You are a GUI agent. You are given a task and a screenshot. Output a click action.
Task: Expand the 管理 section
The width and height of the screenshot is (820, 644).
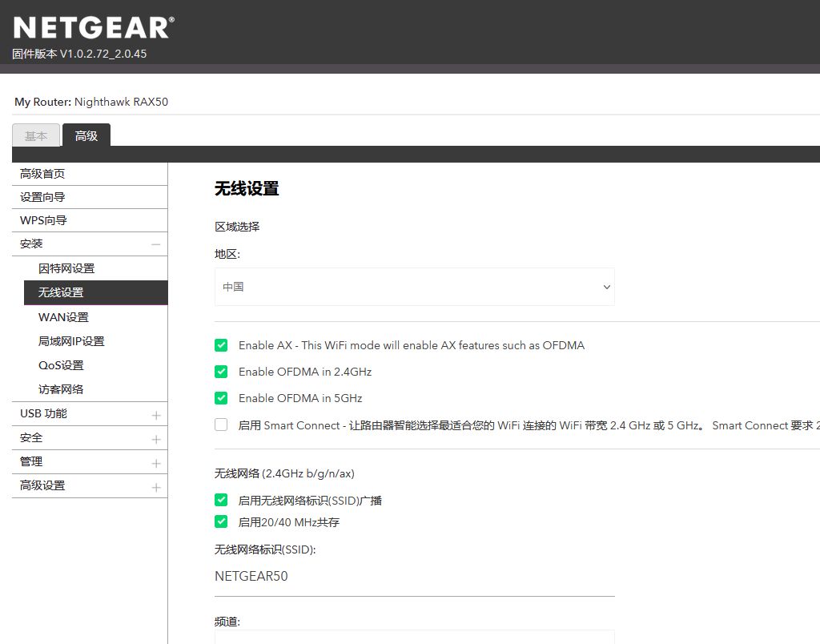(155, 463)
